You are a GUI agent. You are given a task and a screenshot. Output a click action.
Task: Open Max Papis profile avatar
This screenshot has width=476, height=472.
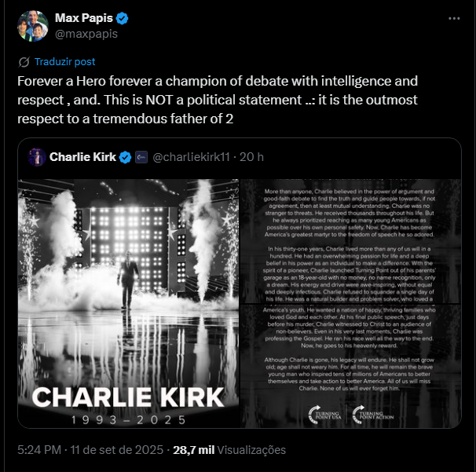tap(31, 26)
